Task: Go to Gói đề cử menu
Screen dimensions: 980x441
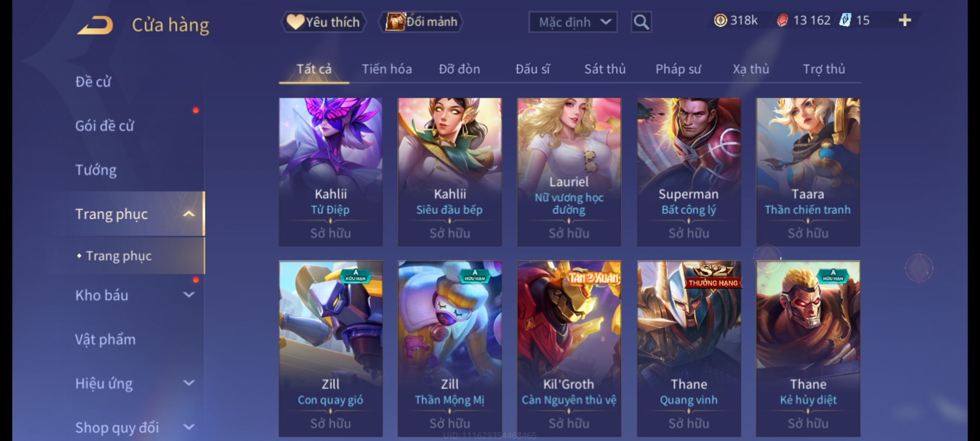Action: (105, 126)
